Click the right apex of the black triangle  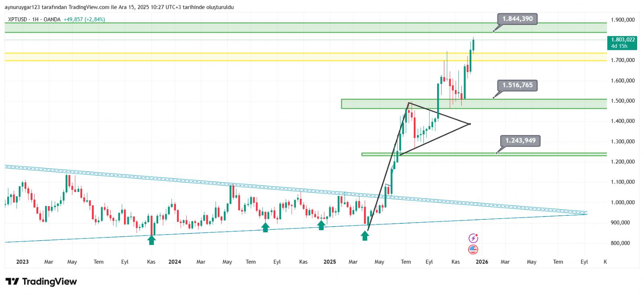pyautogui.click(x=470, y=124)
